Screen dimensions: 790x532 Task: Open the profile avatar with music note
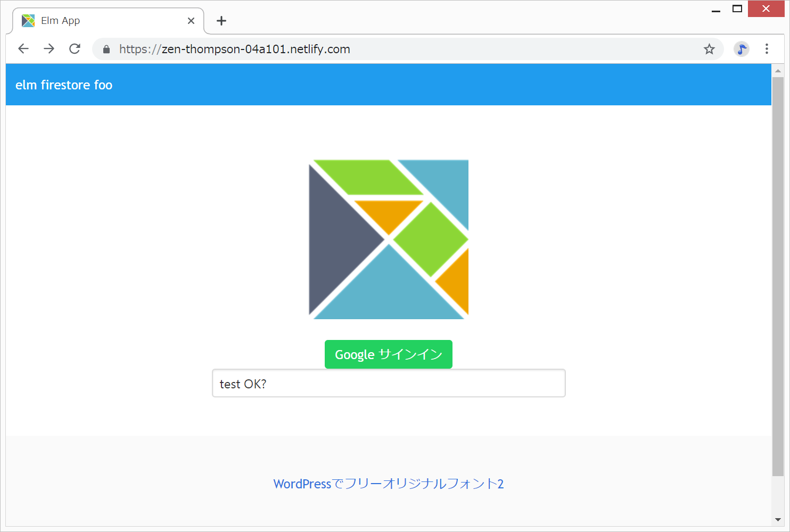pos(741,49)
